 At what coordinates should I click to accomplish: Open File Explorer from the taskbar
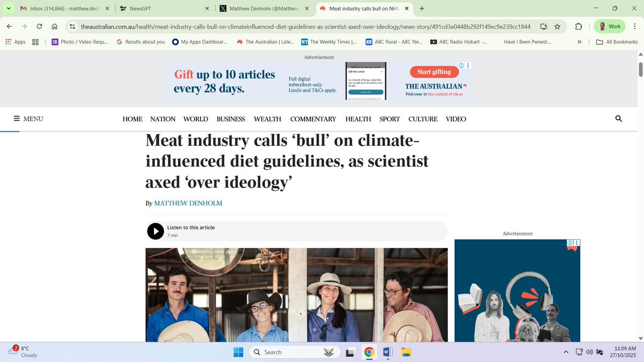[405, 352]
